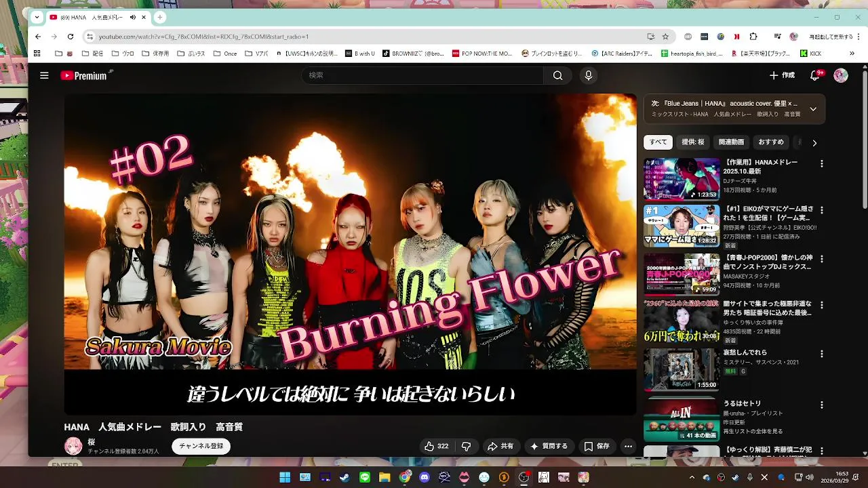
Task: Open LINE from the taskbar
Action: [x=365, y=477]
